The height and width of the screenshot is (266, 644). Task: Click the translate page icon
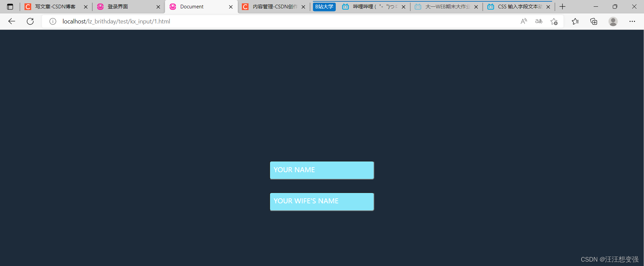[539, 21]
